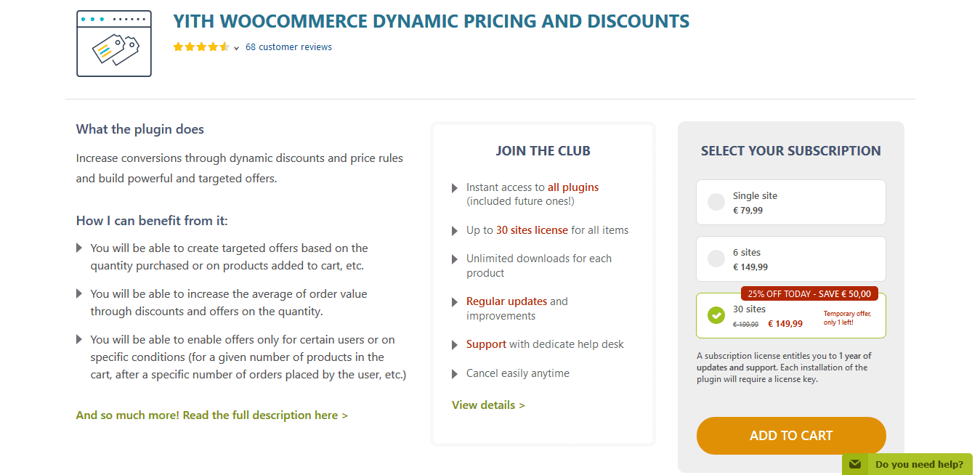
Task: Click the envelope icon in help widget
Action: 855,464
